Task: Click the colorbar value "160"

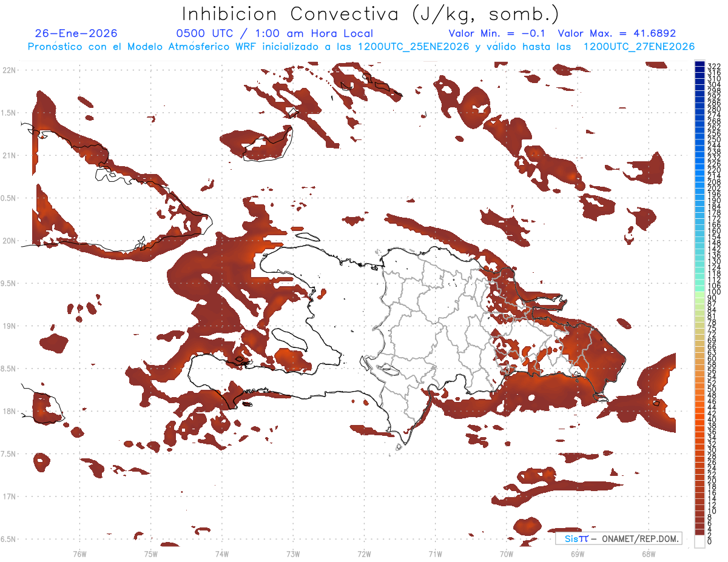Action: point(714,230)
